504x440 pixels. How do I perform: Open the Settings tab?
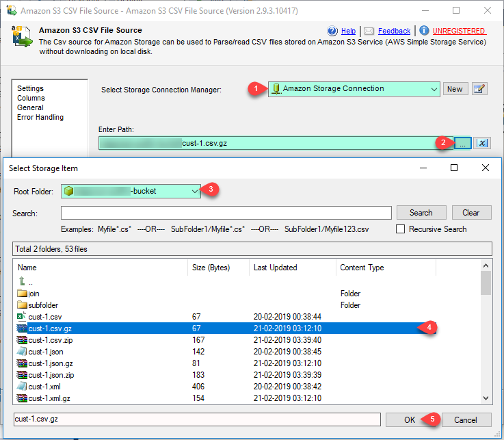click(x=30, y=88)
